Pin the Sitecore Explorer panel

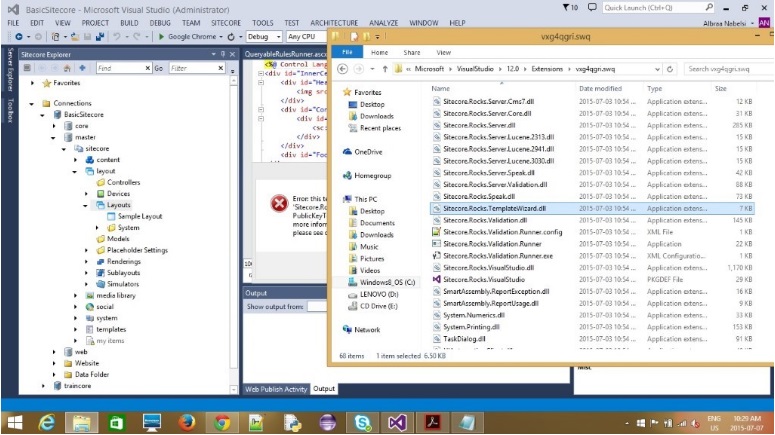tap(223, 54)
